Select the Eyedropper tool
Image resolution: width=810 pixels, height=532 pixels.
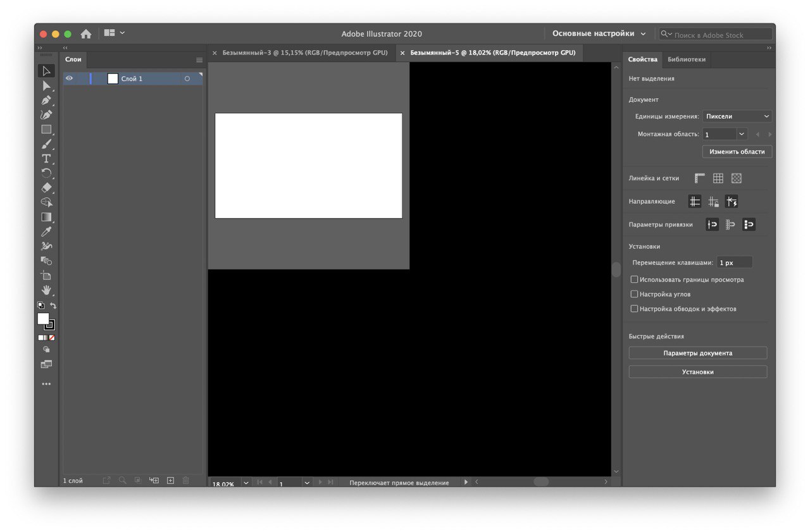pos(46,232)
